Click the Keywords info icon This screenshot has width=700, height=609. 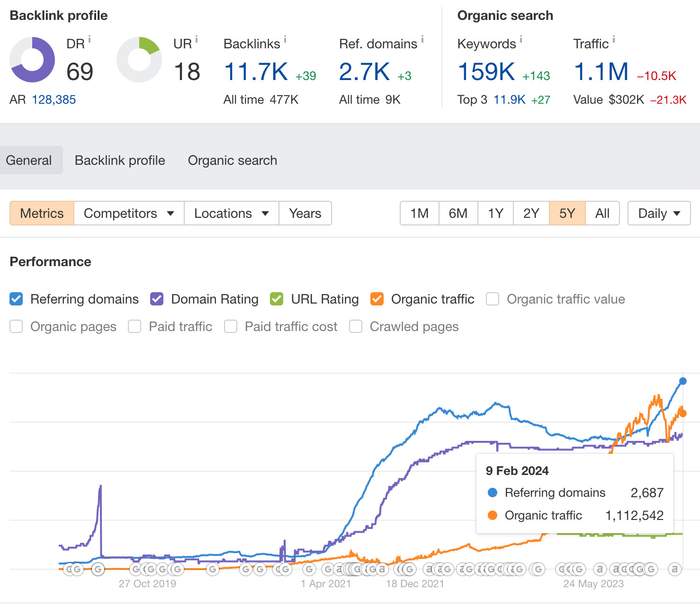(521, 40)
